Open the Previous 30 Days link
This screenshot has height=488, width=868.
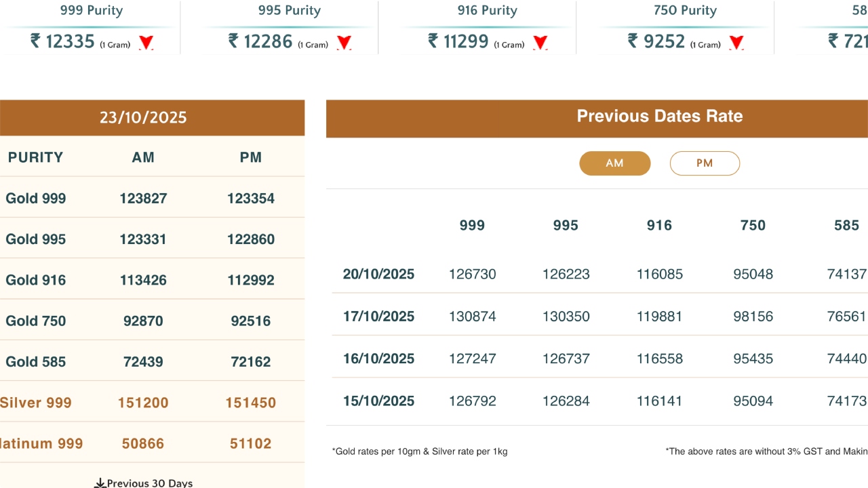point(144,483)
